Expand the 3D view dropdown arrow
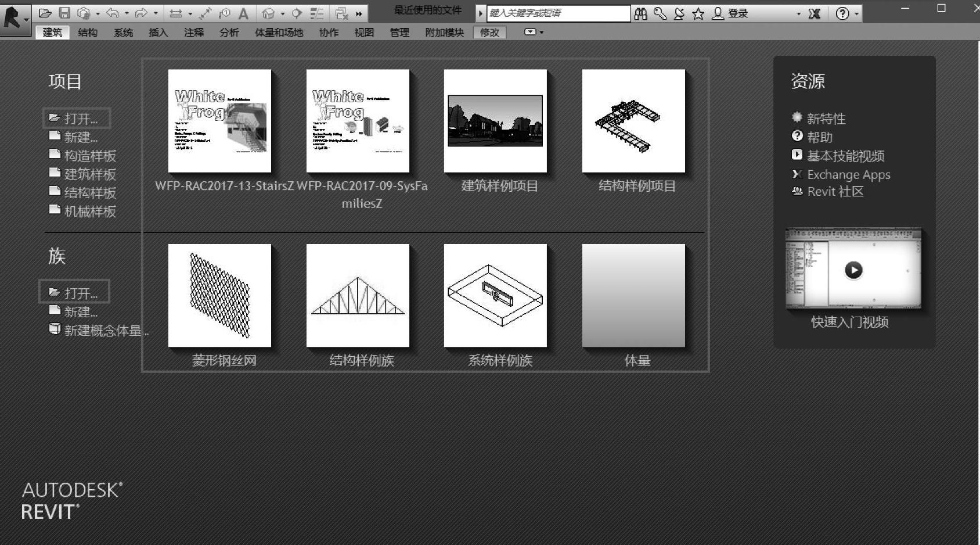980x545 pixels. pyautogui.click(x=283, y=13)
